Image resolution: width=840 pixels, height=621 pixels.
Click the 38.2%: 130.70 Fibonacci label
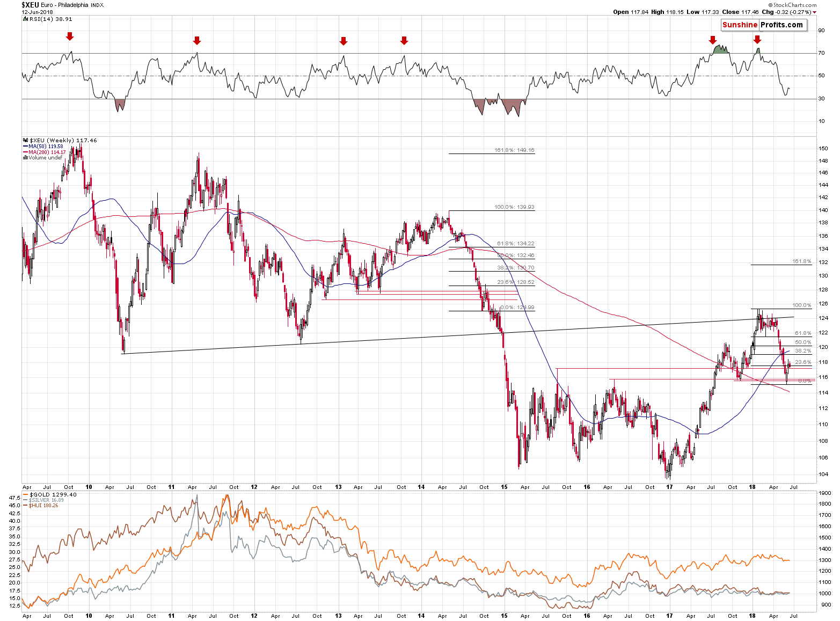tap(516, 268)
